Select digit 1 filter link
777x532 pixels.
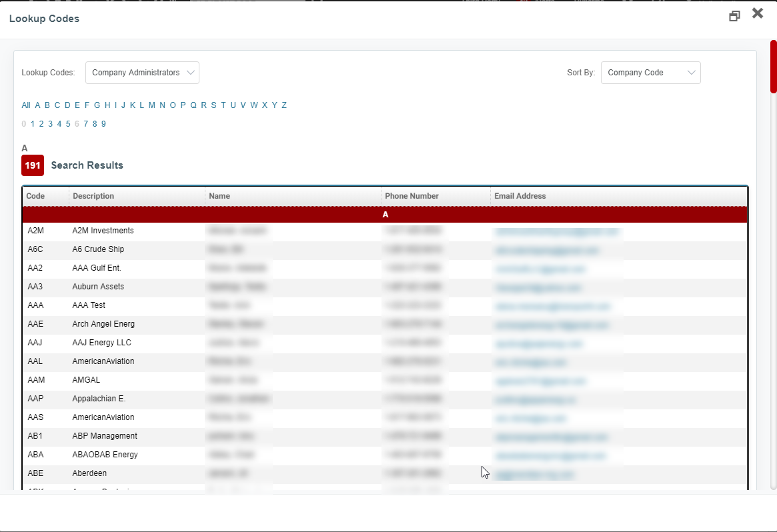tap(32, 124)
